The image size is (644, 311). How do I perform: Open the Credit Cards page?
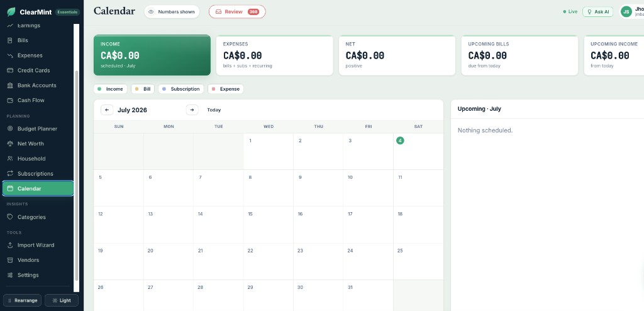pyautogui.click(x=38, y=71)
